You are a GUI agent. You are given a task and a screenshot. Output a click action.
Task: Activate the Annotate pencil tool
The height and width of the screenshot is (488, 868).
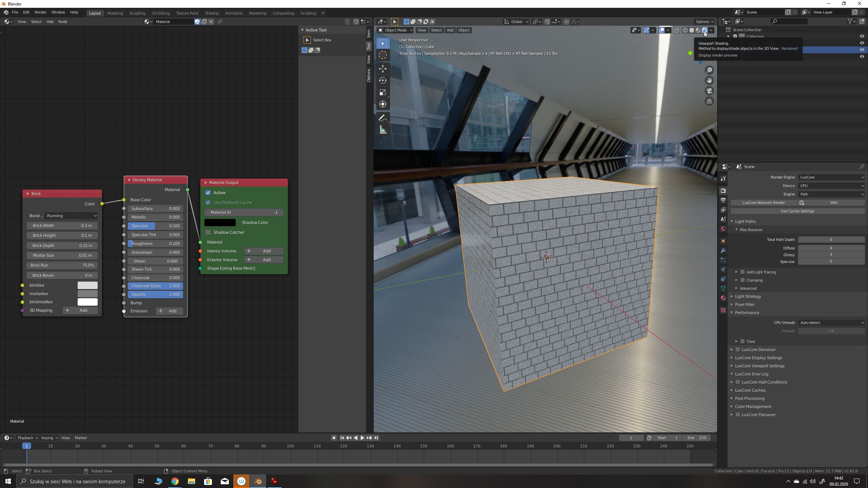[x=383, y=118]
